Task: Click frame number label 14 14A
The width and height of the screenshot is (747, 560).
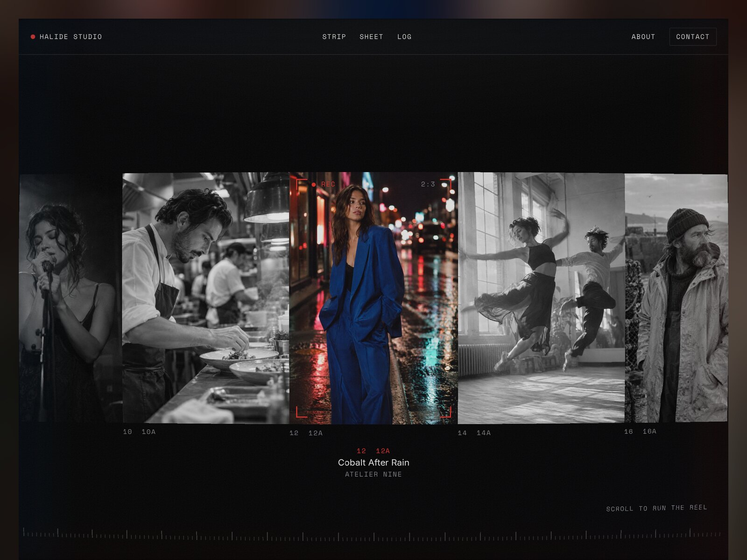Action: click(474, 433)
